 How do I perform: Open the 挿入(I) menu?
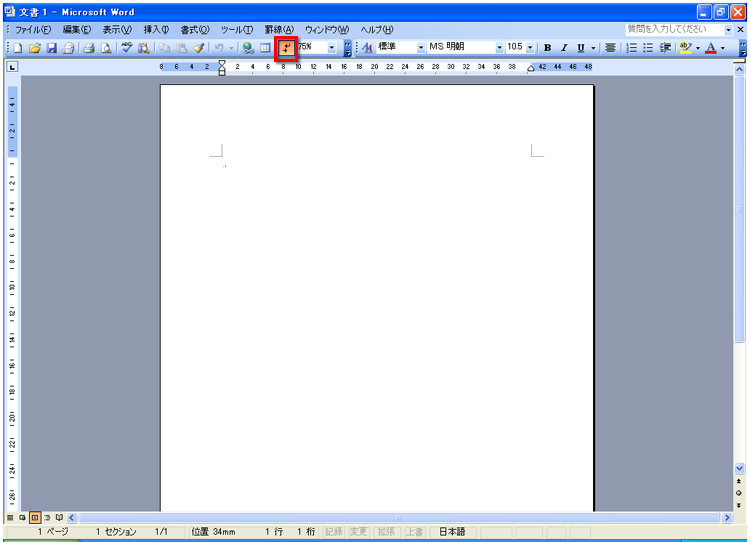tap(156, 30)
